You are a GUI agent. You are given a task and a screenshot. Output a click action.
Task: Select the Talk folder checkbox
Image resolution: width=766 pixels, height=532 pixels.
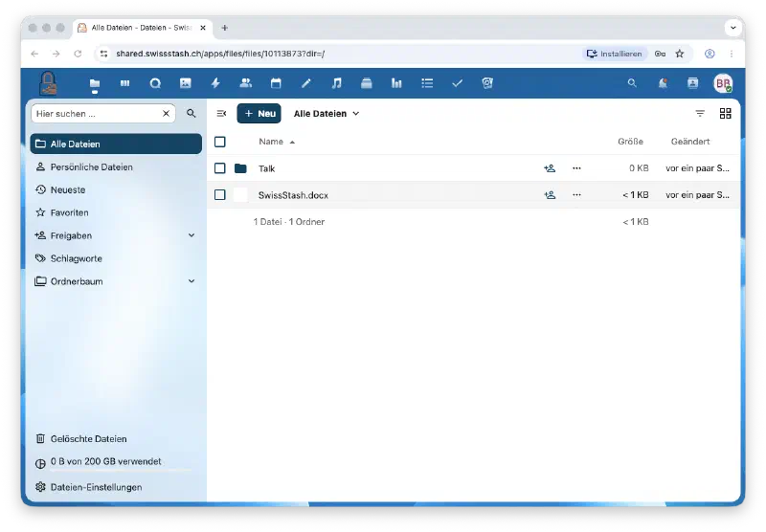pos(220,168)
